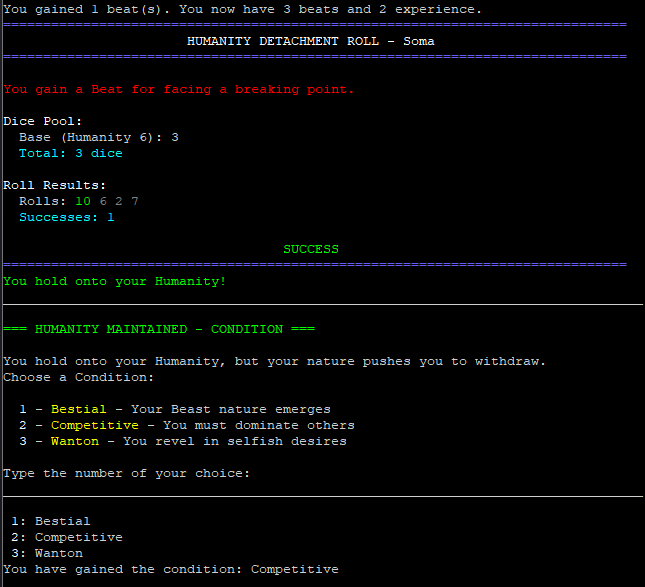Click the yellow Wanton condition option
Image resolution: width=645 pixels, height=587 pixels.
tap(71, 441)
